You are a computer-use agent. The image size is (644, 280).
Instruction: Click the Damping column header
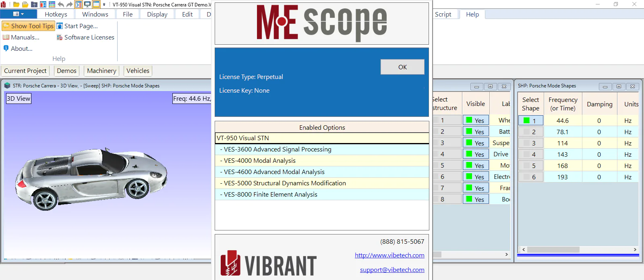[x=599, y=104]
